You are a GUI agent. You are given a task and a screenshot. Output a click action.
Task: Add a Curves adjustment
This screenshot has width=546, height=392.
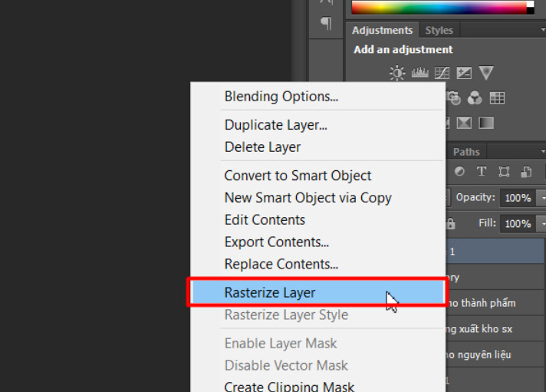click(442, 73)
